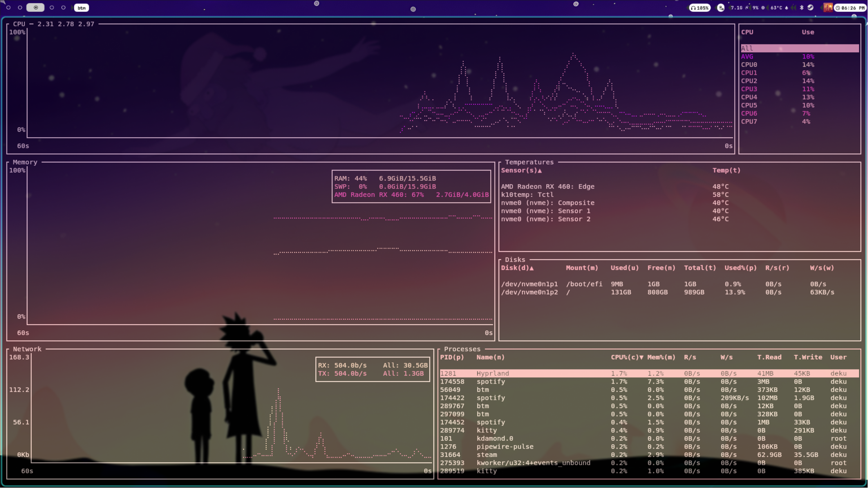Sort processes by User column
The image size is (868, 488).
click(838, 357)
